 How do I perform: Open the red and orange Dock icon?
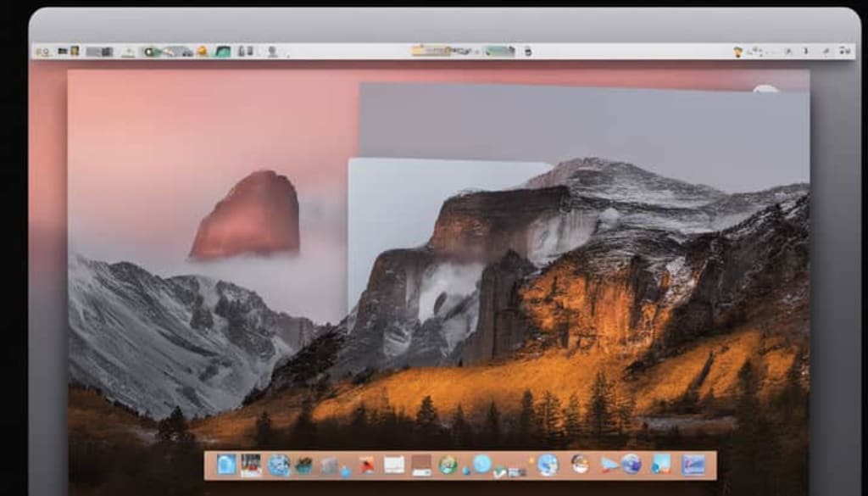pyautogui.click(x=366, y=465)
